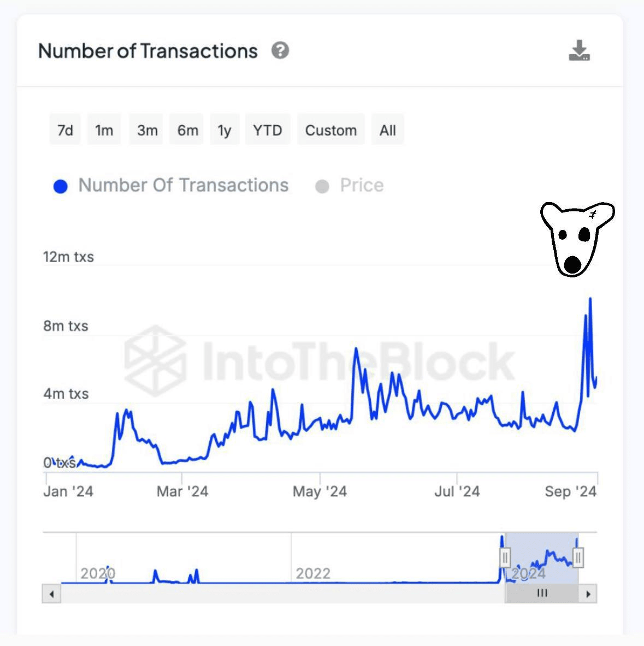Open the Custom date range
This screenshot has height=646, width=644.
(x=330, y=130)
